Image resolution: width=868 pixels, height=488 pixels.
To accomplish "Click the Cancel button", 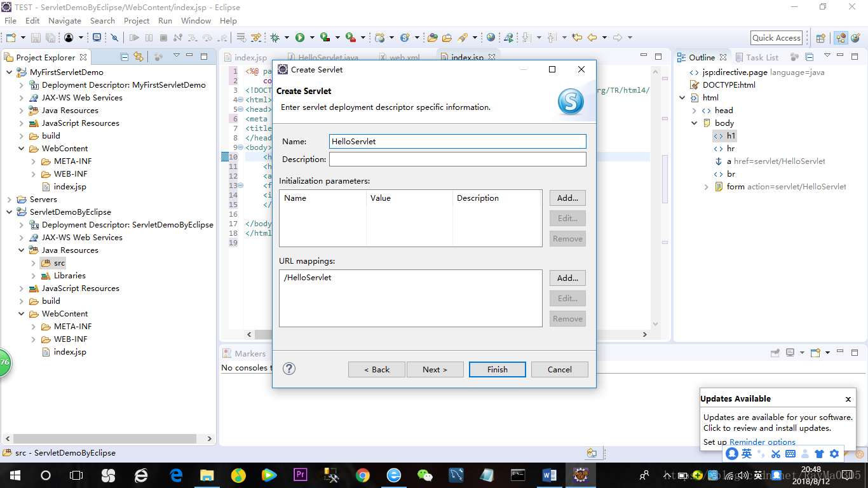I will [x=560, y=369].
